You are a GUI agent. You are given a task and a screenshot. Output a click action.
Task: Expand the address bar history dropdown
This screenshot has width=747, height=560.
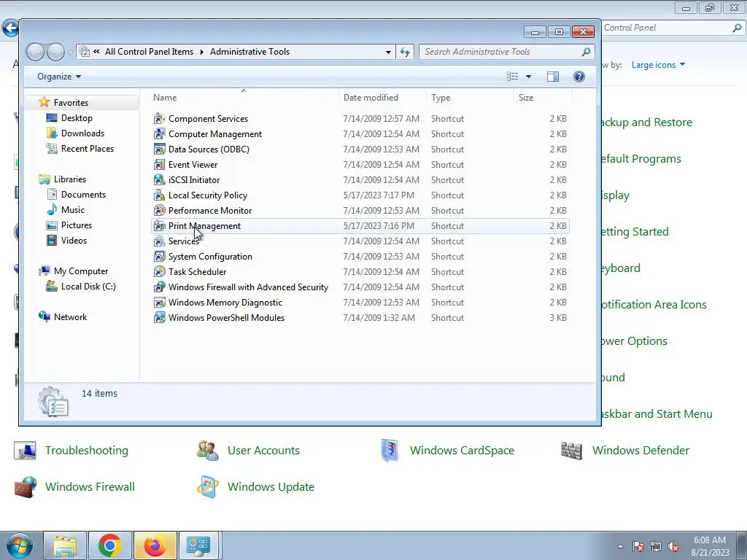[x=389, y=52]
